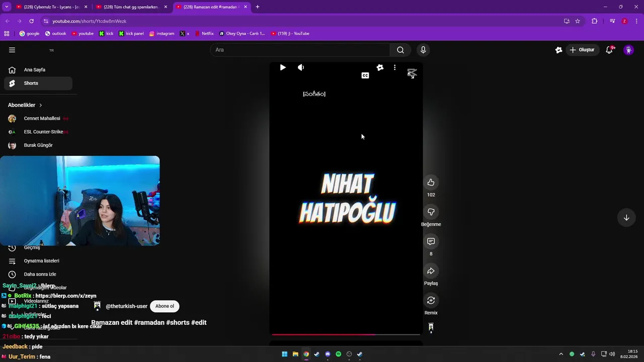Close the Tüm chat gg spamlarken tab
Viewport: 644px width, 362px height.
tap(166, 7)
